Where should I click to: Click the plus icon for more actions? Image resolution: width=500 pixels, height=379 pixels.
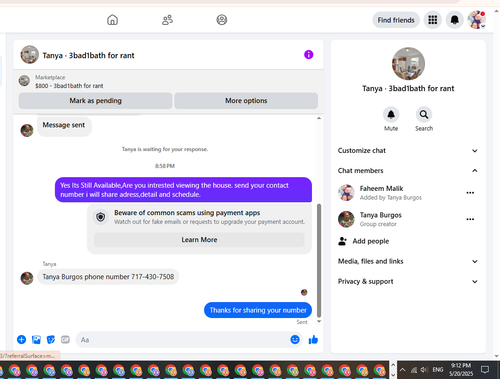pyautogui.click(x=21, y=340)
